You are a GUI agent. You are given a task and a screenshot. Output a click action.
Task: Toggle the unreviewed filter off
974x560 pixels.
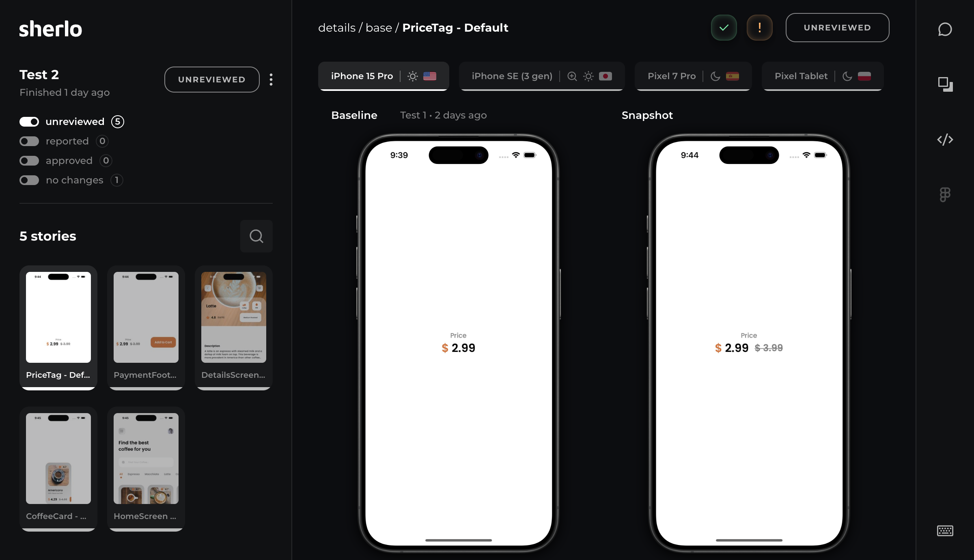point(29,122)
